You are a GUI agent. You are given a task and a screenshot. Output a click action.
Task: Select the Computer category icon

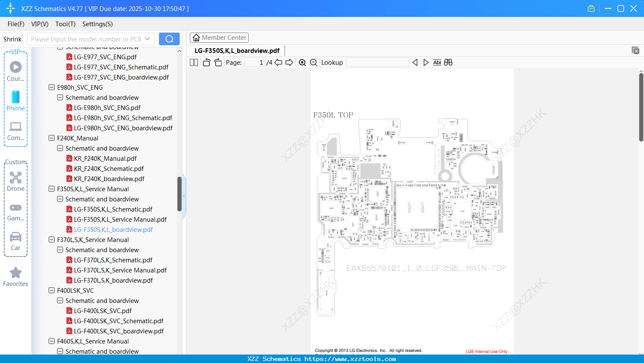tap(16, 131)
